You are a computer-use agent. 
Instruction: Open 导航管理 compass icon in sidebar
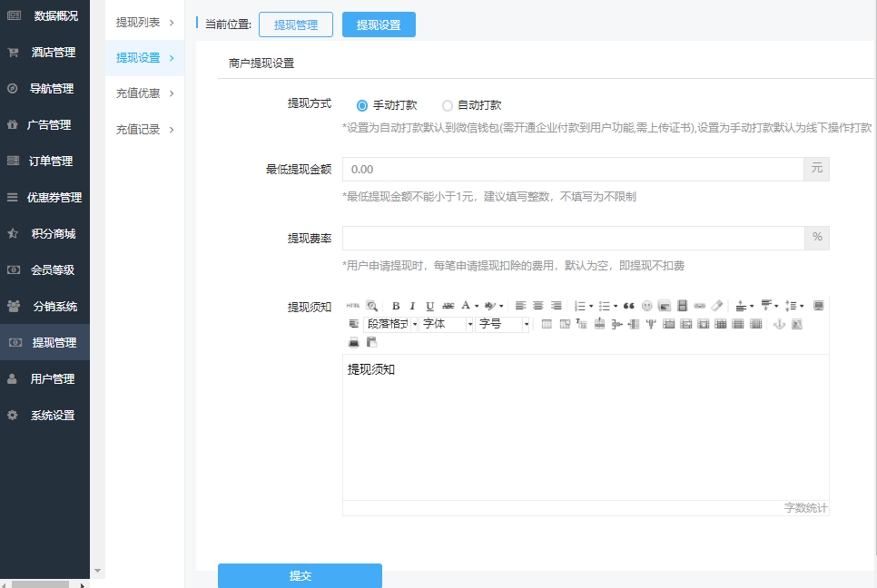click(13, 88)
